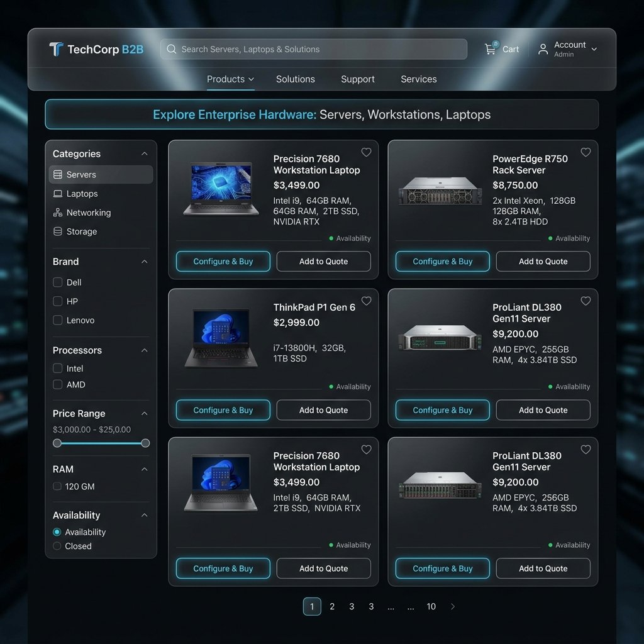Open the Account dropdown chevron
The height and width of the screenshot is (644, 644).
(594, 49)
